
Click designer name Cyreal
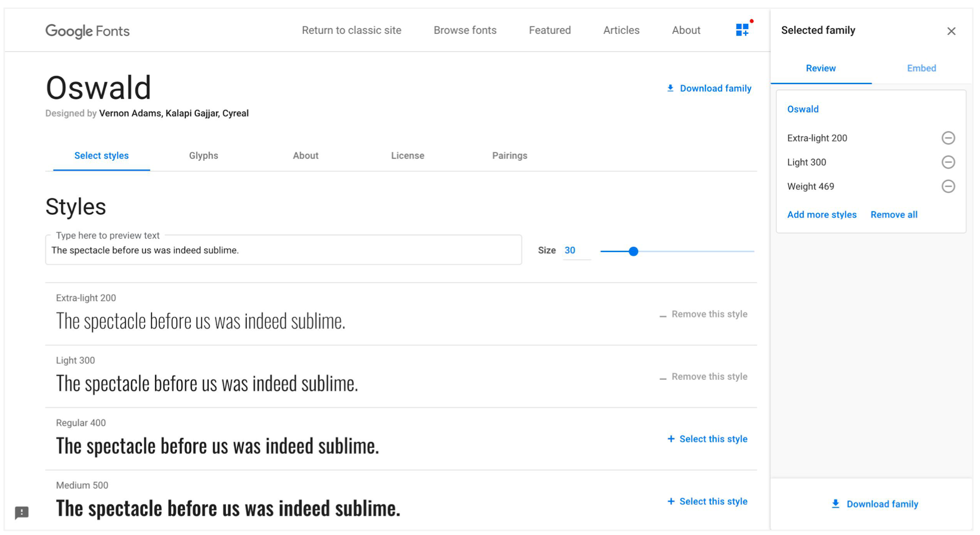point(236,114)
